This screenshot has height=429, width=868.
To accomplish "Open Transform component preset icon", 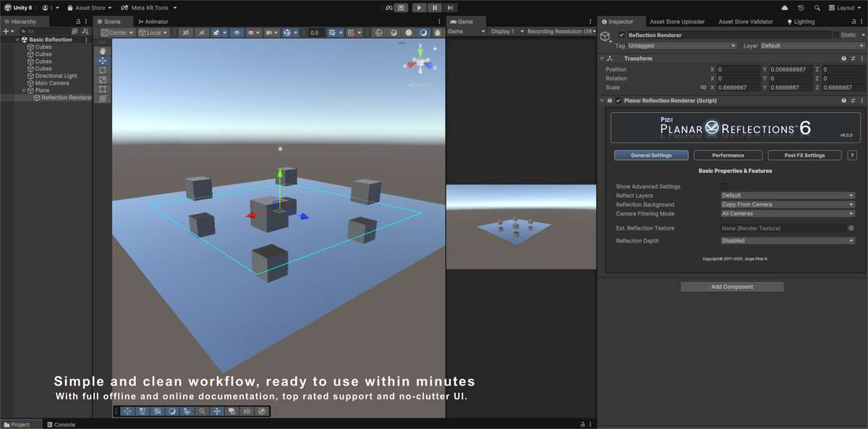I will (x=851, y=59).
